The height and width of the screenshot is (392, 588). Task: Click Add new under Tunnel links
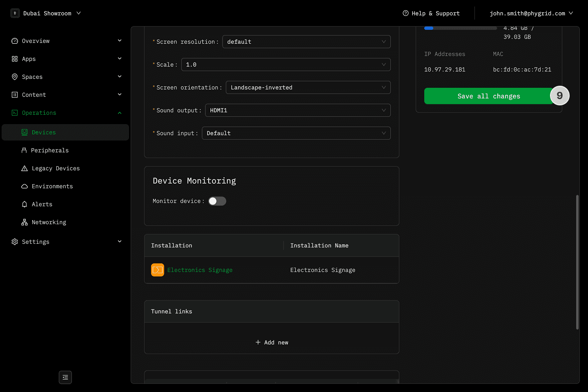(x=272, y=342)
